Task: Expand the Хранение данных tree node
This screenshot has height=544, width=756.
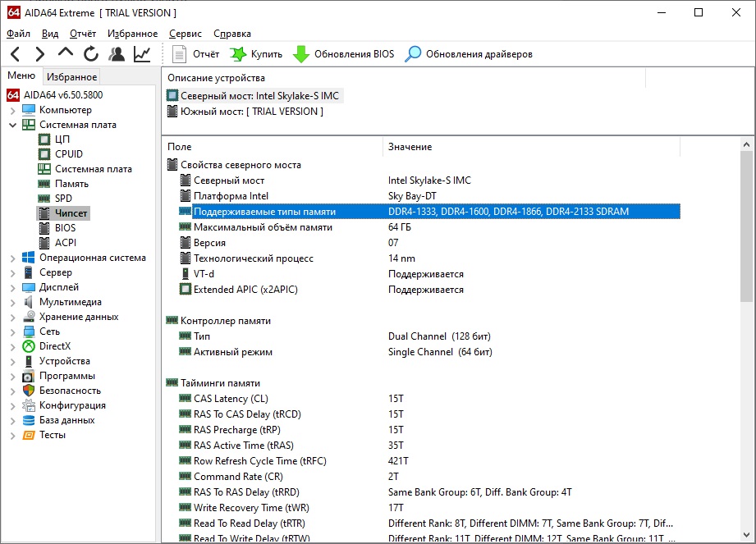Action: click(x=13, y=317)
